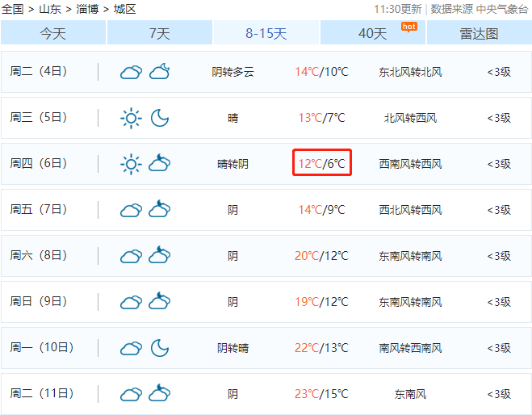Click the daytime cloud icon for 周日（9日）

(131, 302)
